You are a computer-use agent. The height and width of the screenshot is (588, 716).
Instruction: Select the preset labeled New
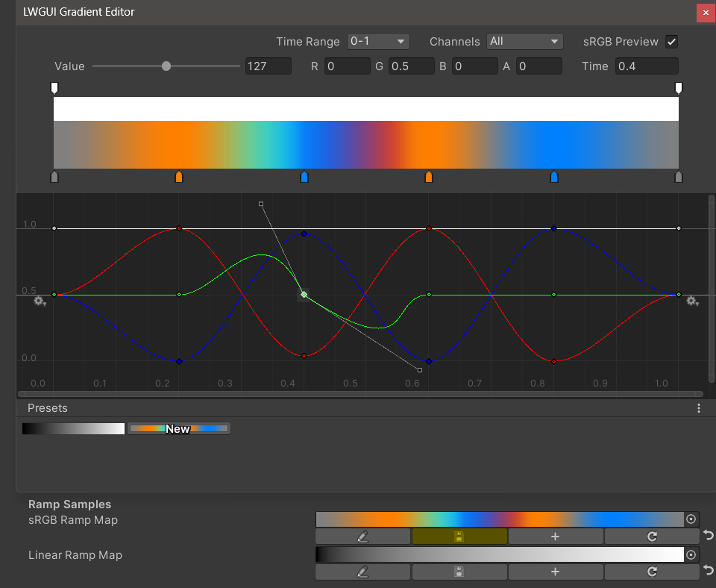coord(178,428)
